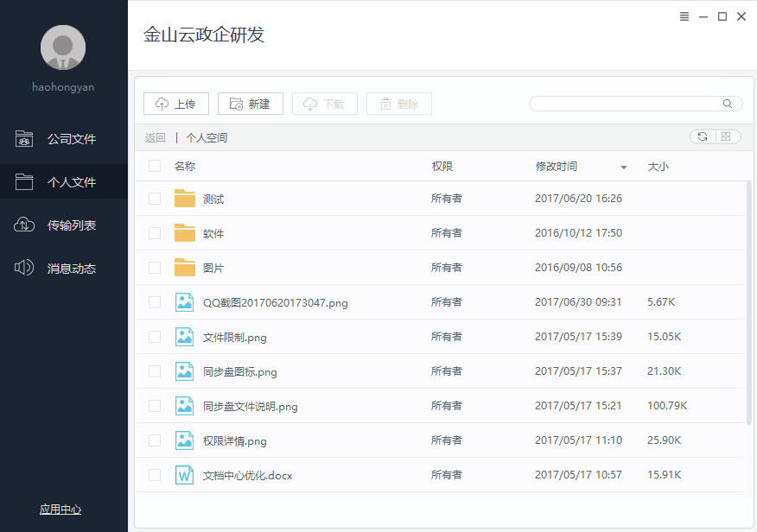Click the Word icon of 文档中心优化.docx
The height and width of the screenshot is (532, 757).
[184, 475]
